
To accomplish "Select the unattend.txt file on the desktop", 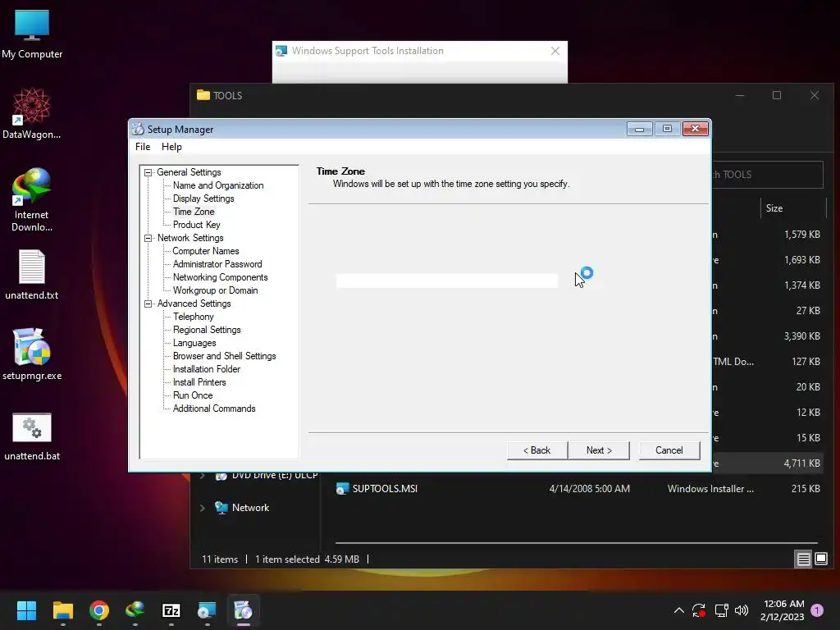I will click(x=32, y=274).
